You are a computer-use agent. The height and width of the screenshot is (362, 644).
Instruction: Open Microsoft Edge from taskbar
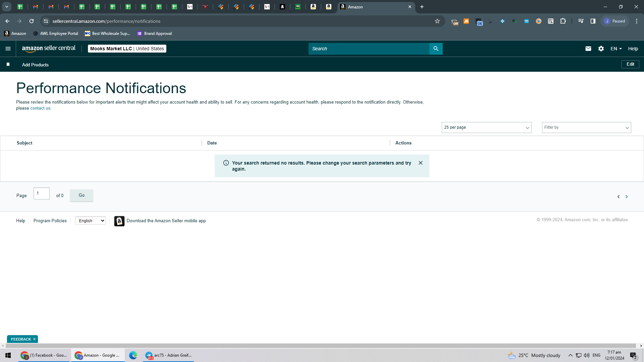point(133,355)
